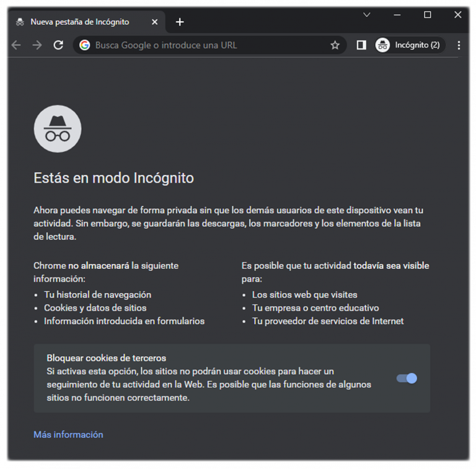Click the text Información introducida en formularios
The image size is (476, 469).
[x=124, y=321]
